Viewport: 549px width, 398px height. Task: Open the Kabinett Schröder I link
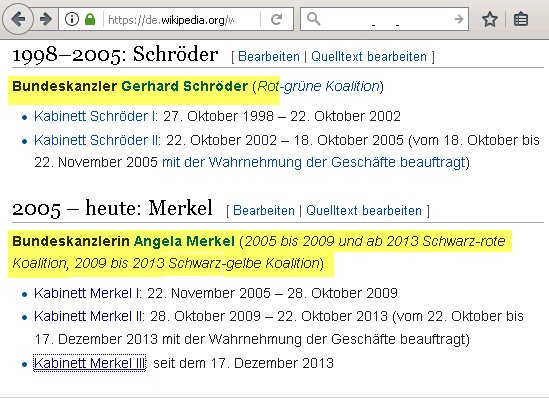[96, 116]
